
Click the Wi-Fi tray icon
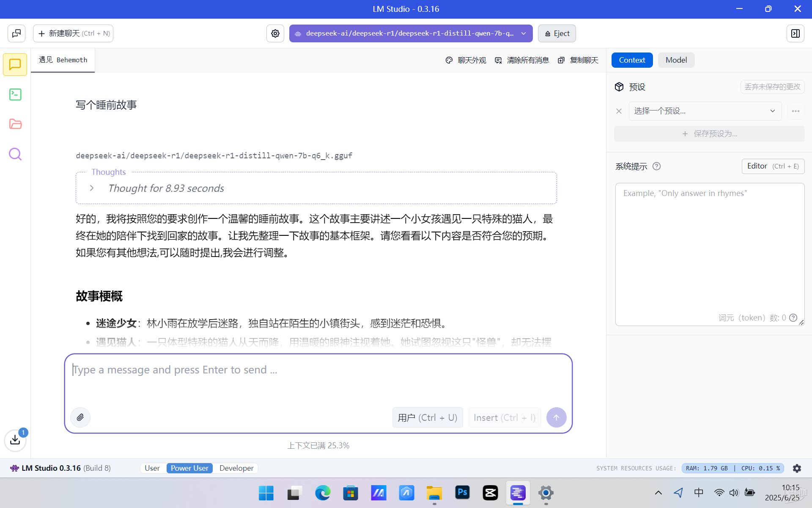point(719,493)
